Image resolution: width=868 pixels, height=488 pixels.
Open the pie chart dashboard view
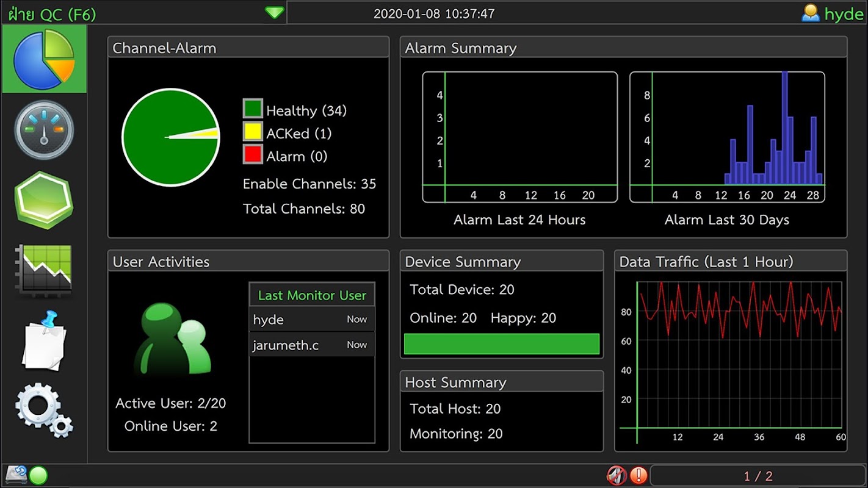tap(44, 59)
